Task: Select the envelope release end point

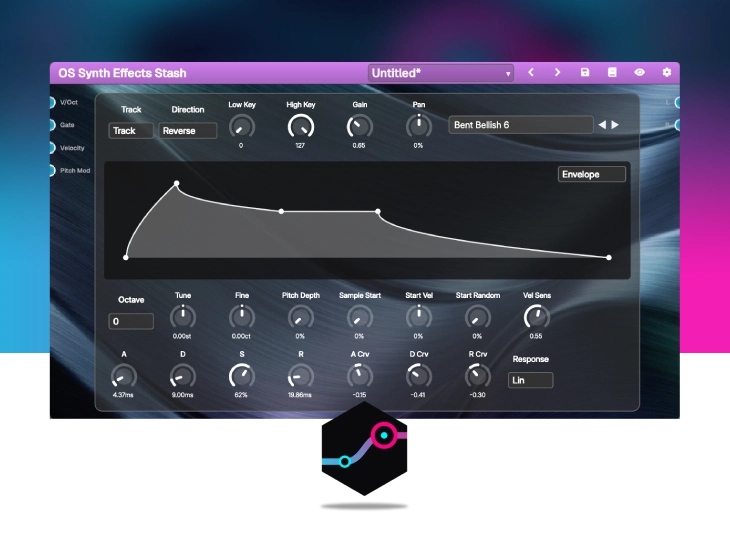Action: click(x=609, y=257)
